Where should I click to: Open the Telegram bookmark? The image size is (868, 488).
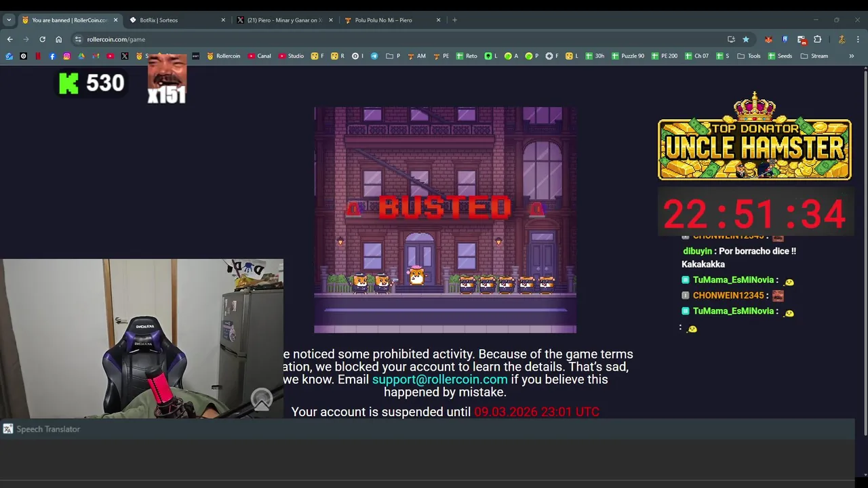[x=374, y=56]
